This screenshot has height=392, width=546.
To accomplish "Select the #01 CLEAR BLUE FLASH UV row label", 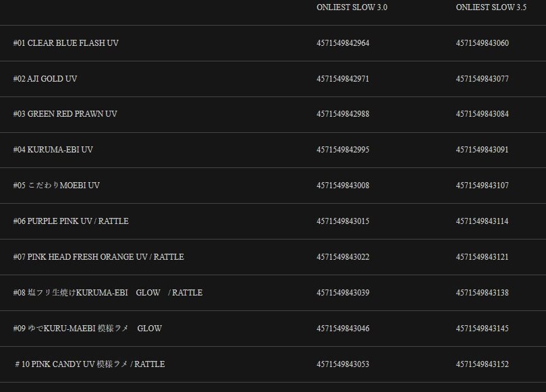I will tap(66, 43).
